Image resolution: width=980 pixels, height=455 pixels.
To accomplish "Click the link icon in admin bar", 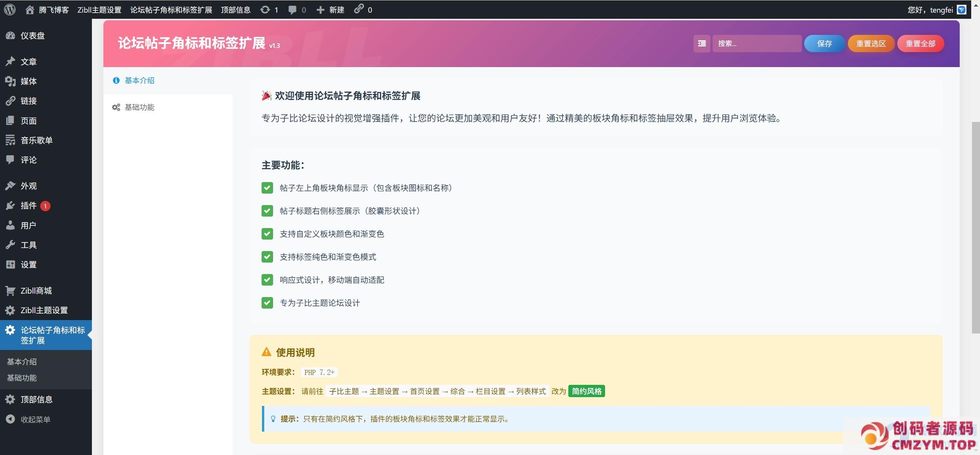I will click(359, 9).
